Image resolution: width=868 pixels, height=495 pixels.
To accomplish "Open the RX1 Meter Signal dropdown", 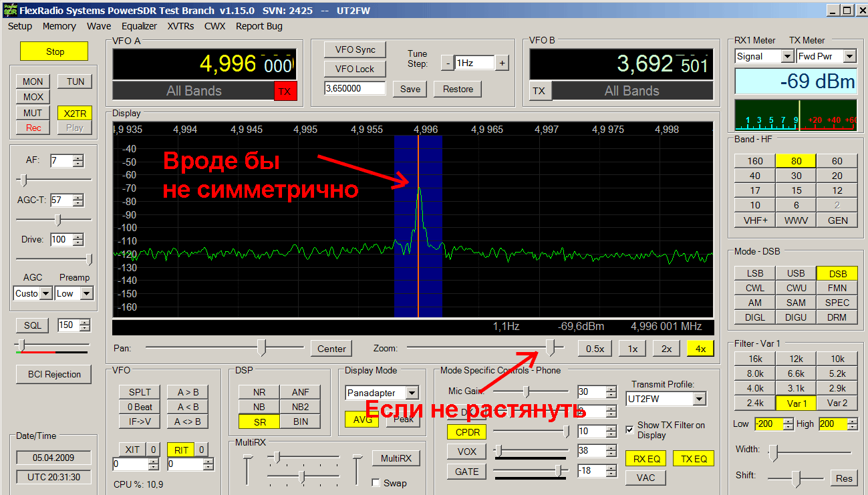I will (x=786, y=57).
